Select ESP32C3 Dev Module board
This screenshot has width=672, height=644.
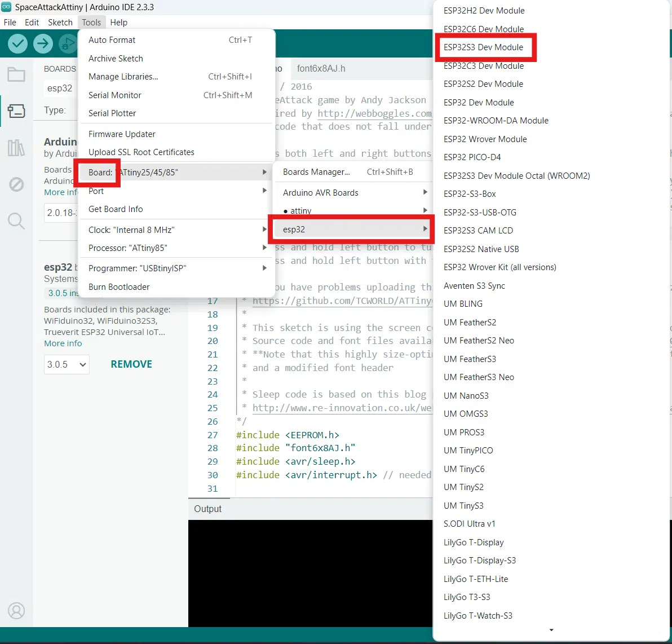point(484,65)
